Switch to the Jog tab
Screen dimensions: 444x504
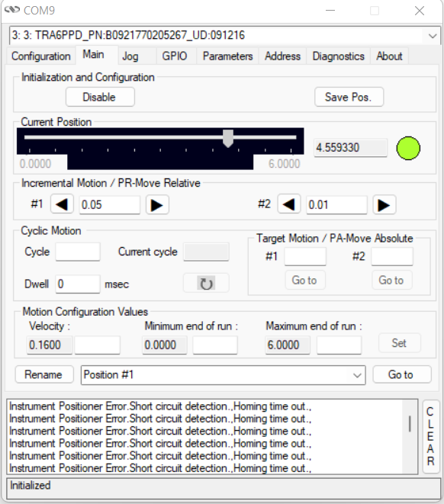[130, 56]
